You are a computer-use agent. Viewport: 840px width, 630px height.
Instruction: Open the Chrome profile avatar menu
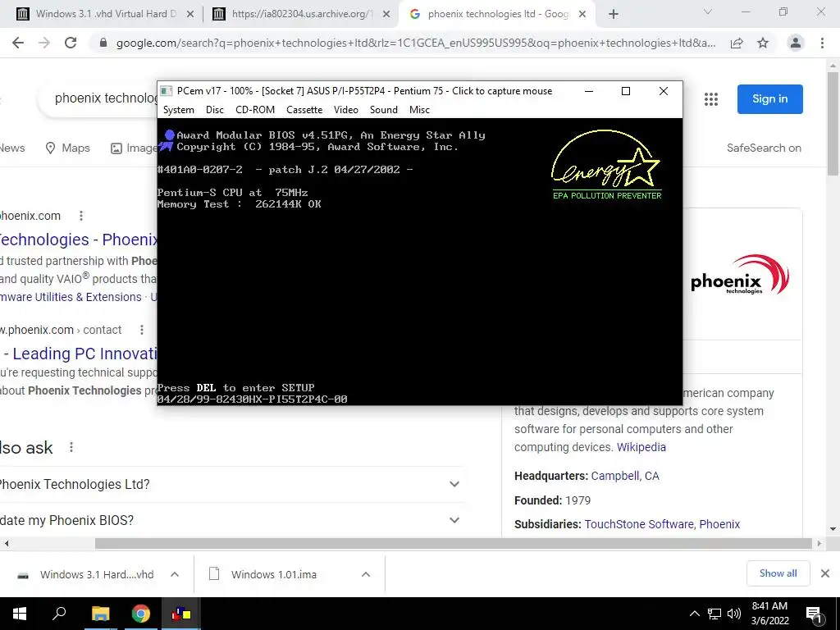[x=796, y=43]
